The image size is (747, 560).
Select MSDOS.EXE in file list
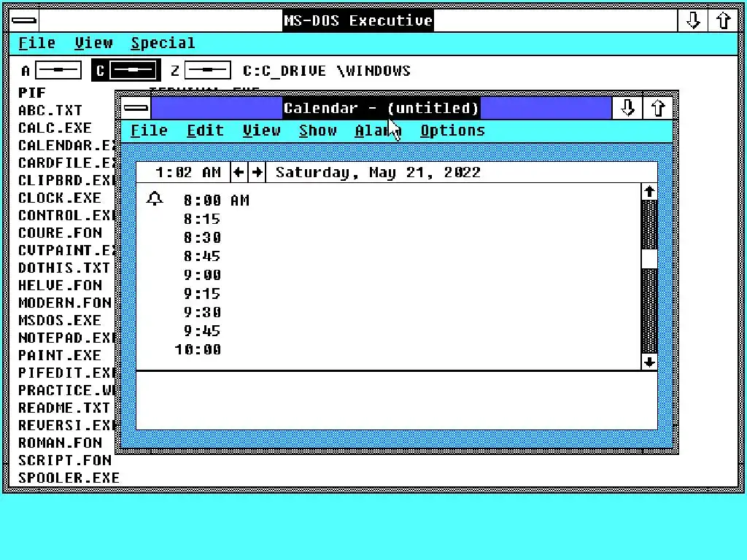tap(60, 321)
